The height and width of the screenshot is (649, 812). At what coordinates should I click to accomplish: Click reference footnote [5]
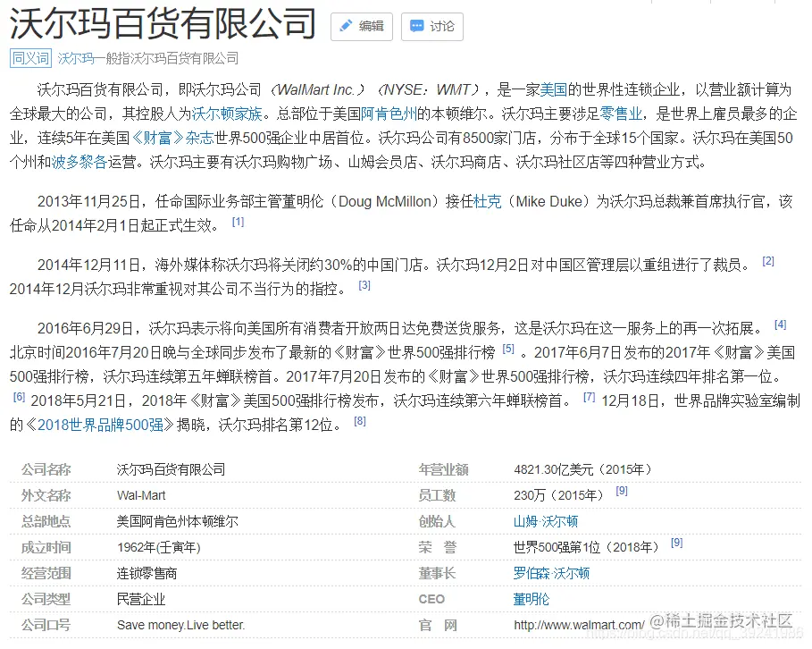pyautogui.click(x=508, y=349)
